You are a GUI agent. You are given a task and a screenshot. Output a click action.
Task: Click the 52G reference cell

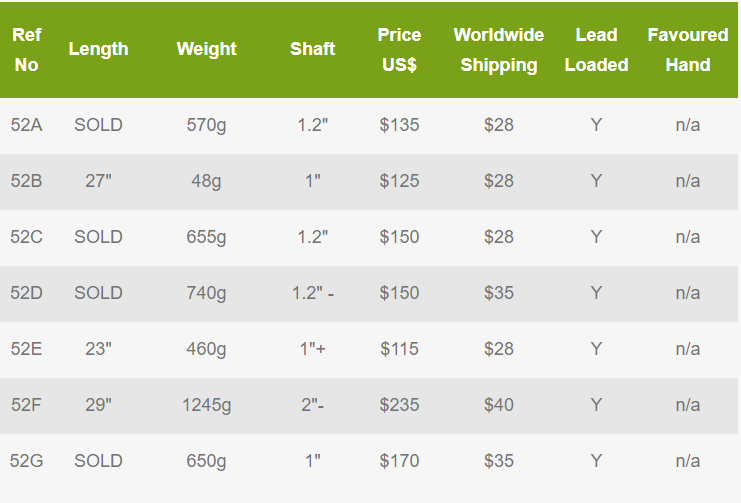coord(26,460)
